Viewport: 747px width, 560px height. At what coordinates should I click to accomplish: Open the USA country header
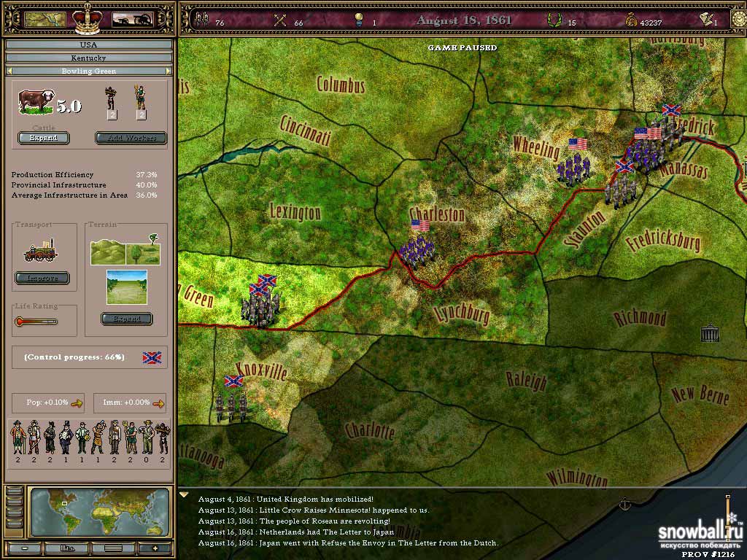point(88,44)
